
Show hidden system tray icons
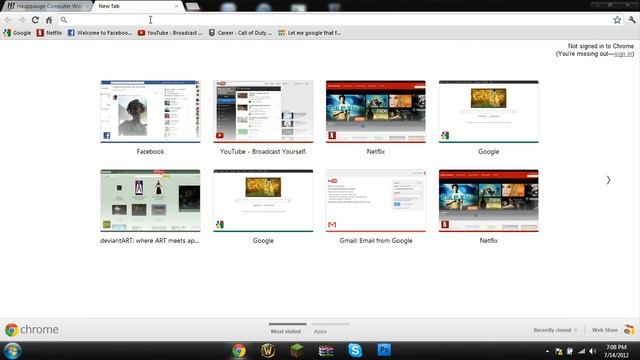pyautogui.click(x=547, y=351)
